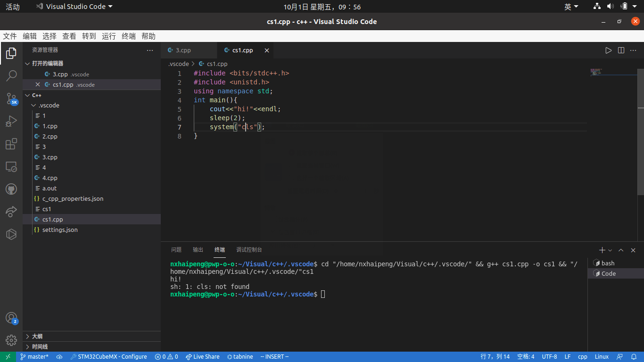
Task: Open 活动 activities overview in top bar
Action: coord(13,7)
